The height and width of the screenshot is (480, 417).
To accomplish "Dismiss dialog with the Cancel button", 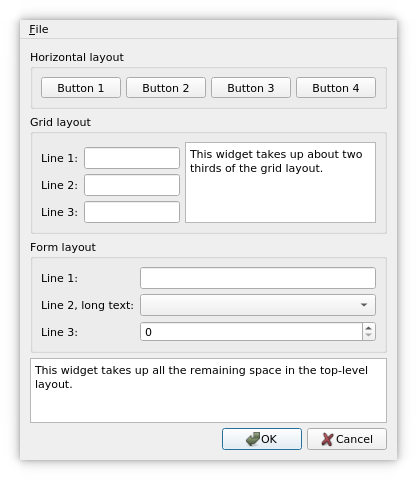I will click(347, 439).
